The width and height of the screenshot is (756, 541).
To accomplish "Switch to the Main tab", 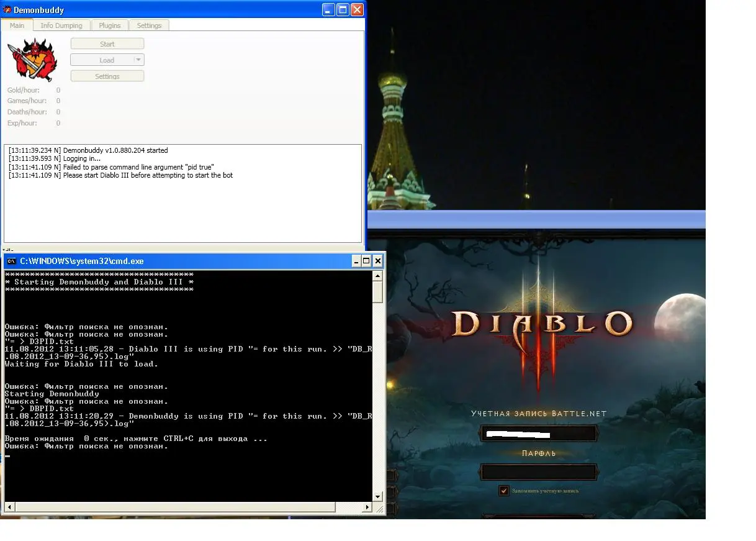I will pos(17,25).
